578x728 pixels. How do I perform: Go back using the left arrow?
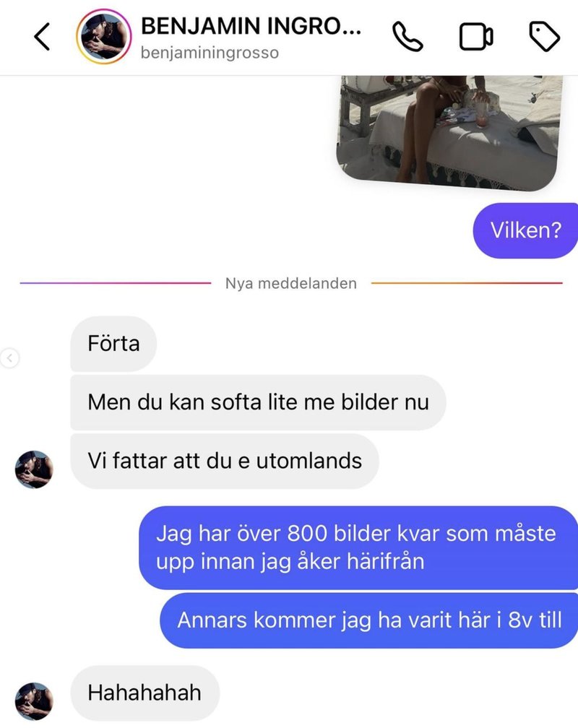tap(42, 37)
